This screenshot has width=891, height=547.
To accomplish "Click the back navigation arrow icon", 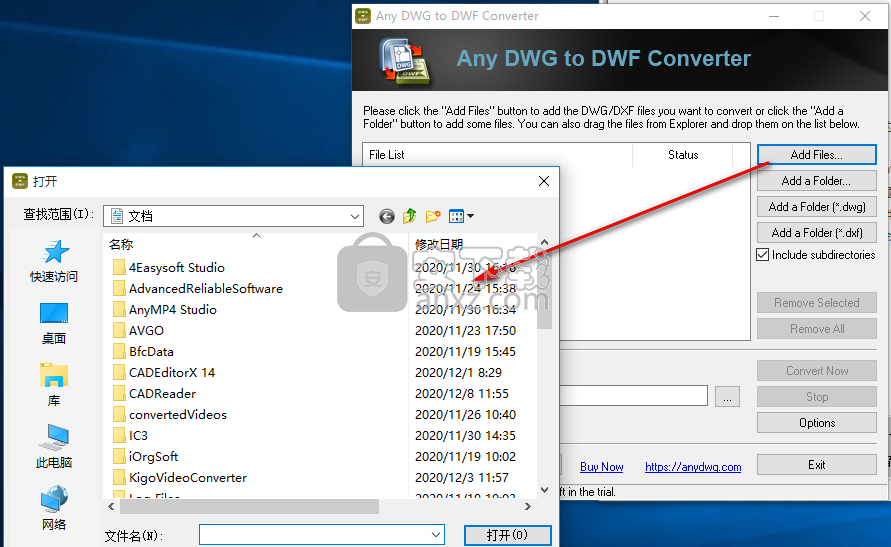I will click(x=387, y=216).
